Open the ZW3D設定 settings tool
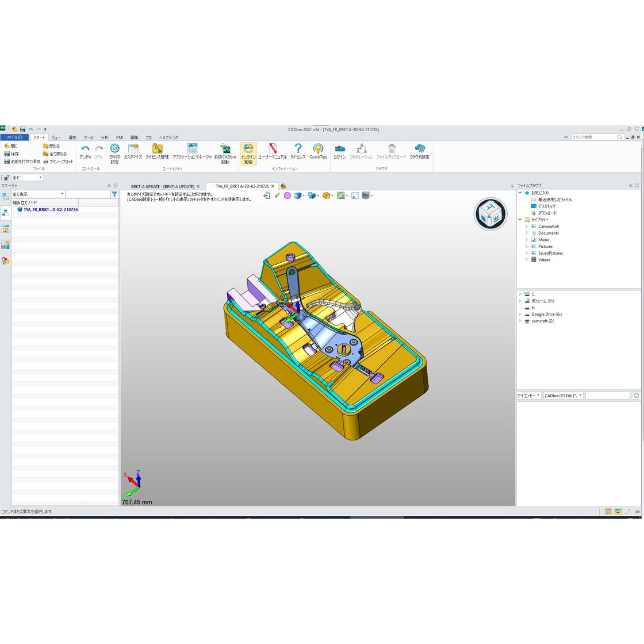 pos(114,152)
